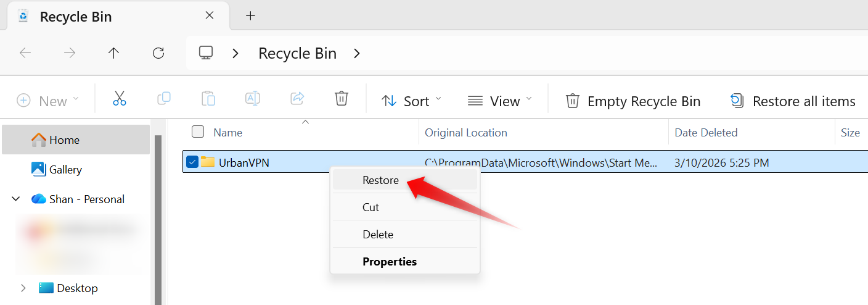Refresh the Recycle Bin view

click(x=158, y=53)
